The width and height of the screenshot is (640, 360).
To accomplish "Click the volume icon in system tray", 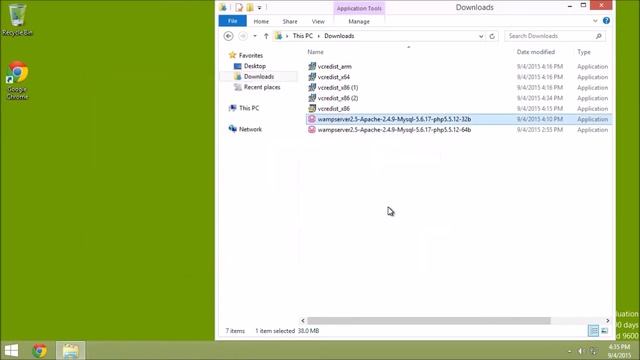I will point(581,351).
